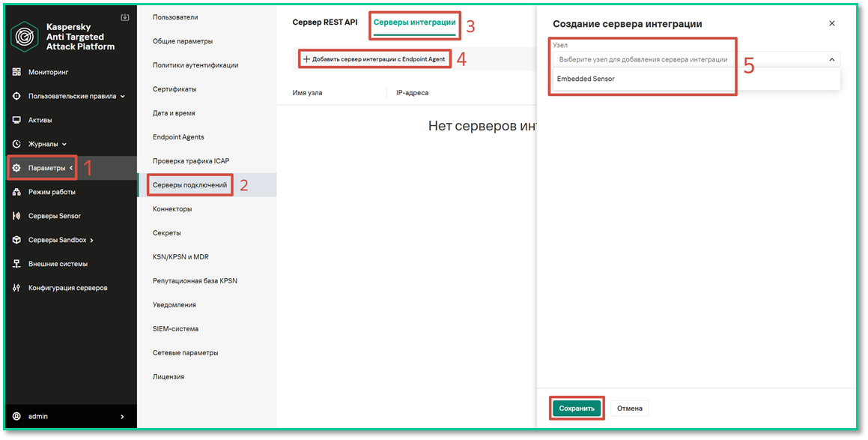Open SIEM-система settings
868x440 pixels.
pyautogui.click(x=175, y=328)
